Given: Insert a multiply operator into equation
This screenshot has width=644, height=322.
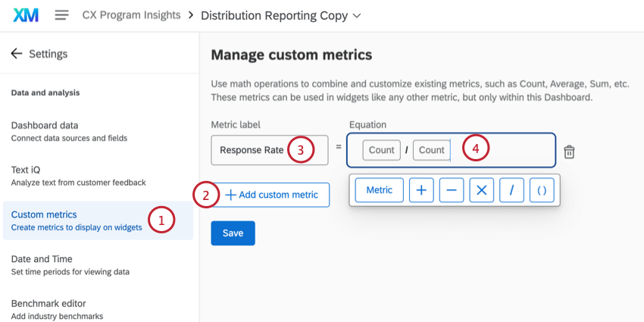Looking at the screenshot, I should (x=481, y=190).
